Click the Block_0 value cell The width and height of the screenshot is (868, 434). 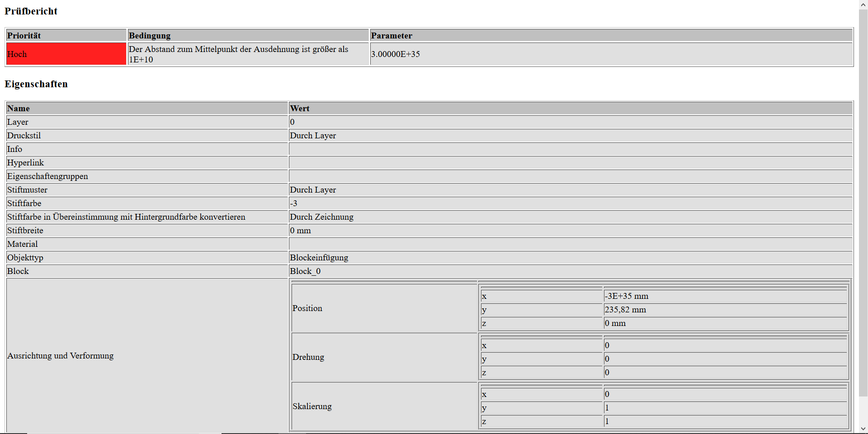tap(571, 271)
